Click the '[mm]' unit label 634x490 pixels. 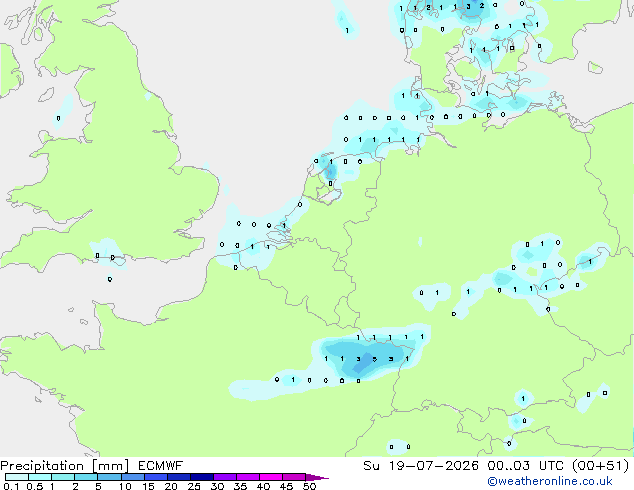pos(110,466)
